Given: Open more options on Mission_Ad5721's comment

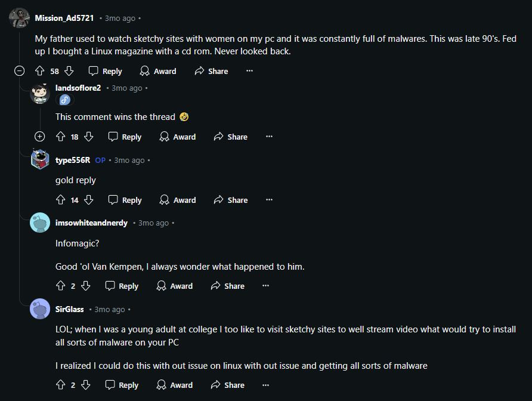Looking at the screenshot, I should [x=249, y=71].
